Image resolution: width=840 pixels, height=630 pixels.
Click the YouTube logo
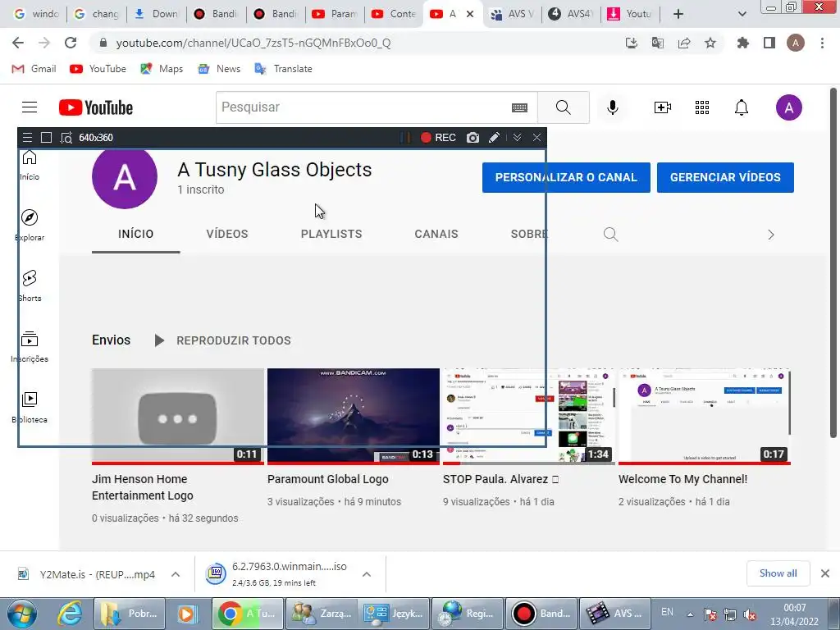[x=96, y=107]
